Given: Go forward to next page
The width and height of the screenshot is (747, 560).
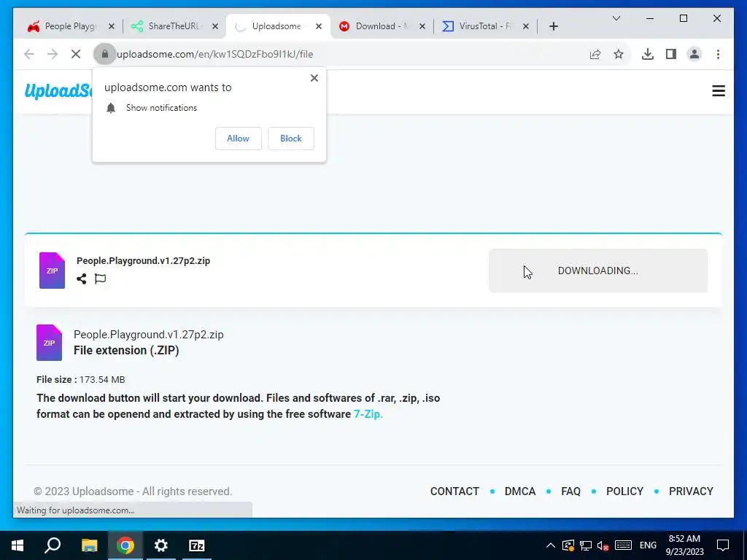Looking at the screenshot, I should pos(53,54).
